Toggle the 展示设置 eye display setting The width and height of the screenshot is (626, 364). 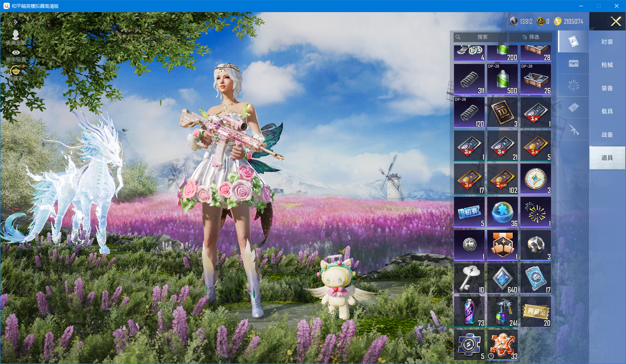(16, 55)
